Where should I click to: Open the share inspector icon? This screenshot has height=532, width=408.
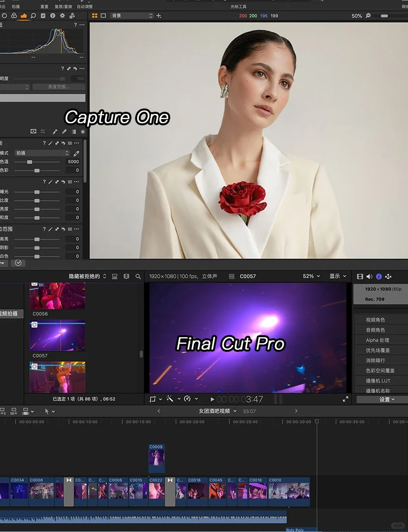click(388, 276)
